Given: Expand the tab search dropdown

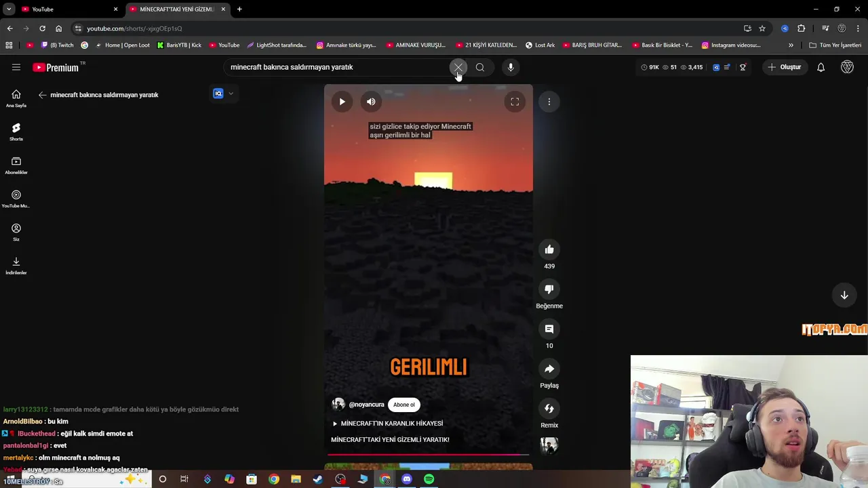Looking at the screenshot, I should [x=9, y=9].
